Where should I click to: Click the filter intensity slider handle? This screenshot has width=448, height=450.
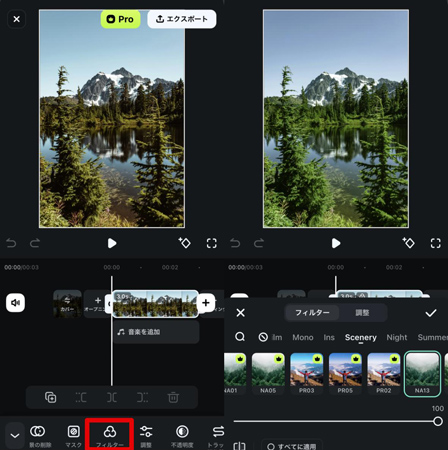438,421
